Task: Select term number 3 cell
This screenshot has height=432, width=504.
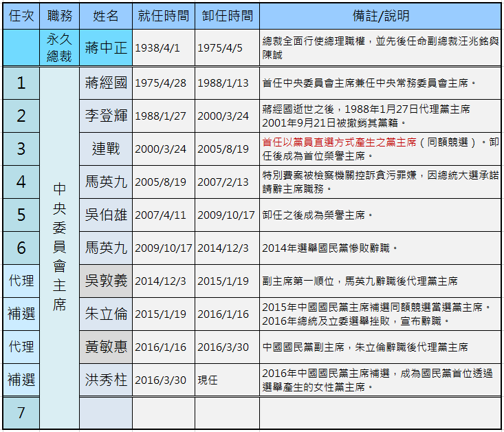Action: [21, 149]
